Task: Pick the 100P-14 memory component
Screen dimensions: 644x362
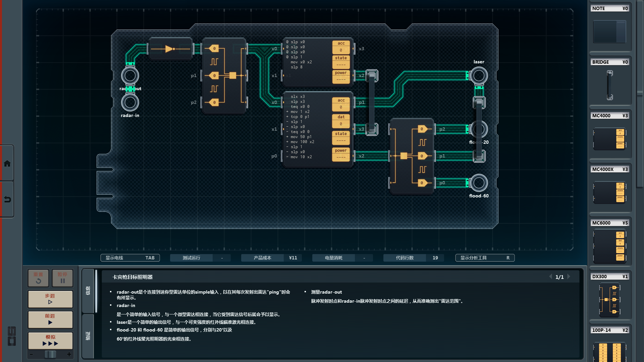Action: tap(609, 351)
